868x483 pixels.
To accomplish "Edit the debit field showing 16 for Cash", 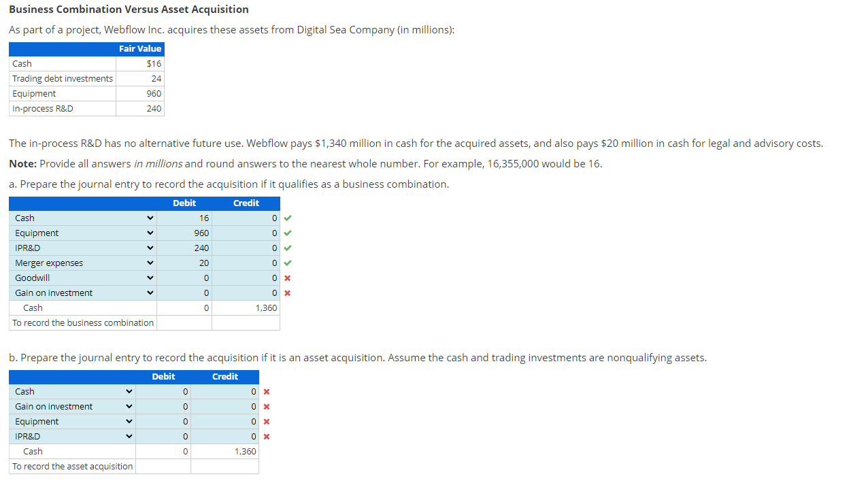I will 184,218.
